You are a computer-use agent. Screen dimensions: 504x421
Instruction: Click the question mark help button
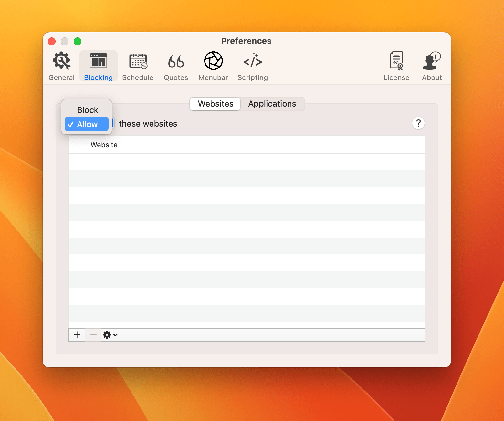(x=418, y=123)
